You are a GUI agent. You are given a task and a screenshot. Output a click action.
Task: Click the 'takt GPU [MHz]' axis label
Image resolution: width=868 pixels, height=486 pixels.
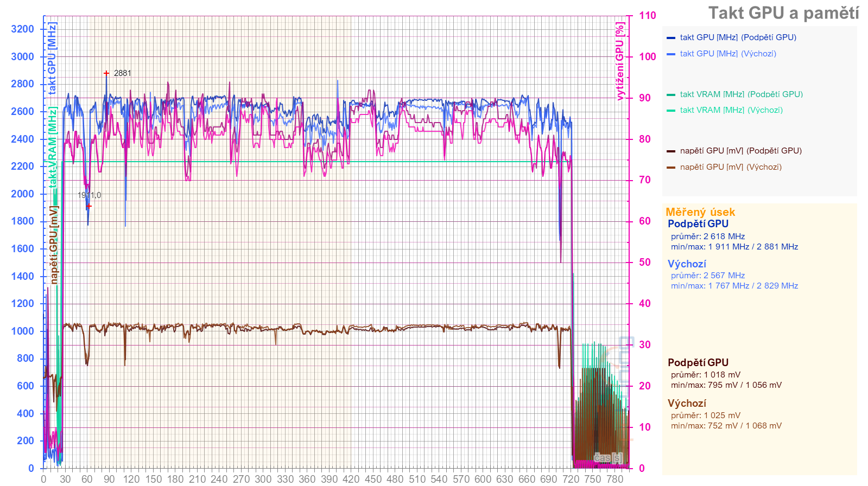coord(52,59)
